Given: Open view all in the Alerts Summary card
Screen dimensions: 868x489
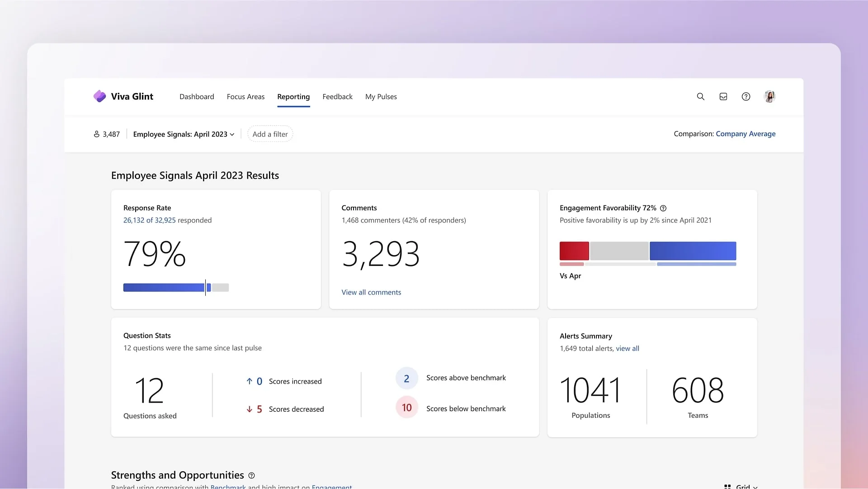Looking at the screenshot, I should 628,348.
